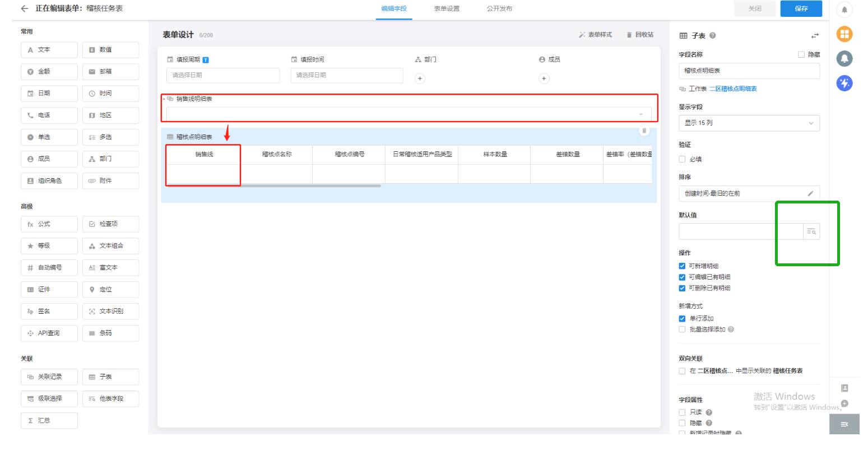Switch to 表单设置 tab
This screenshot has height=450, width=868.
(x=446, y=8)
